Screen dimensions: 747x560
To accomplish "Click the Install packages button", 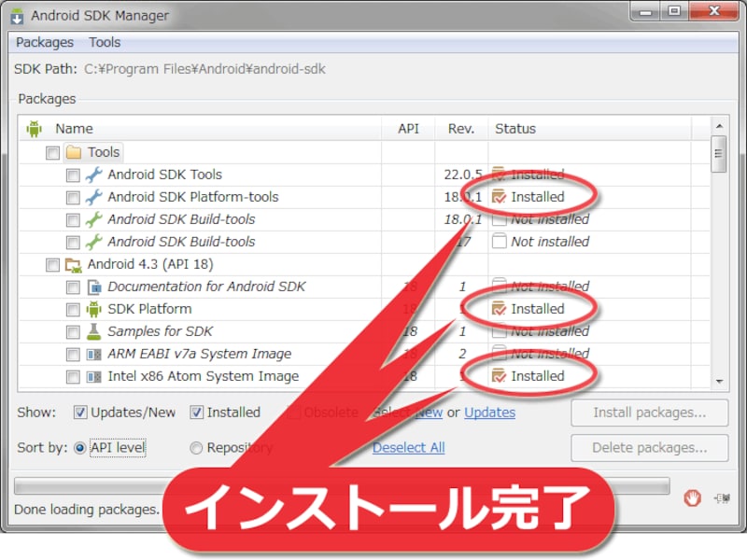I will 649,413.
